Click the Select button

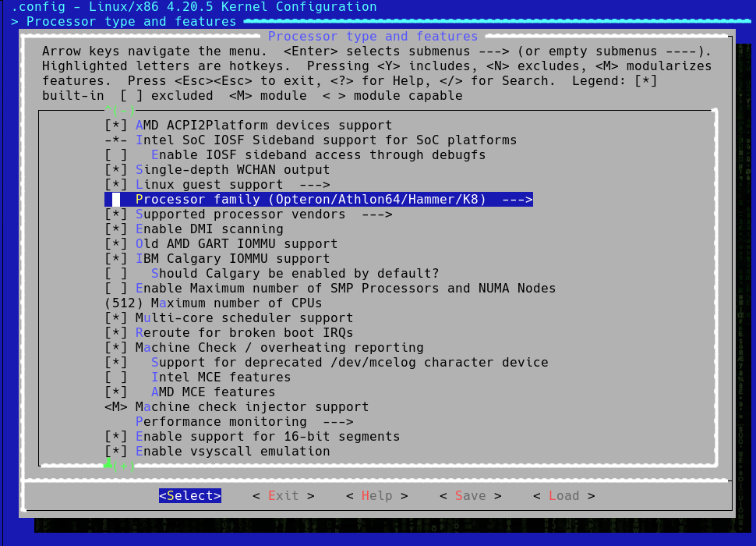189,495
